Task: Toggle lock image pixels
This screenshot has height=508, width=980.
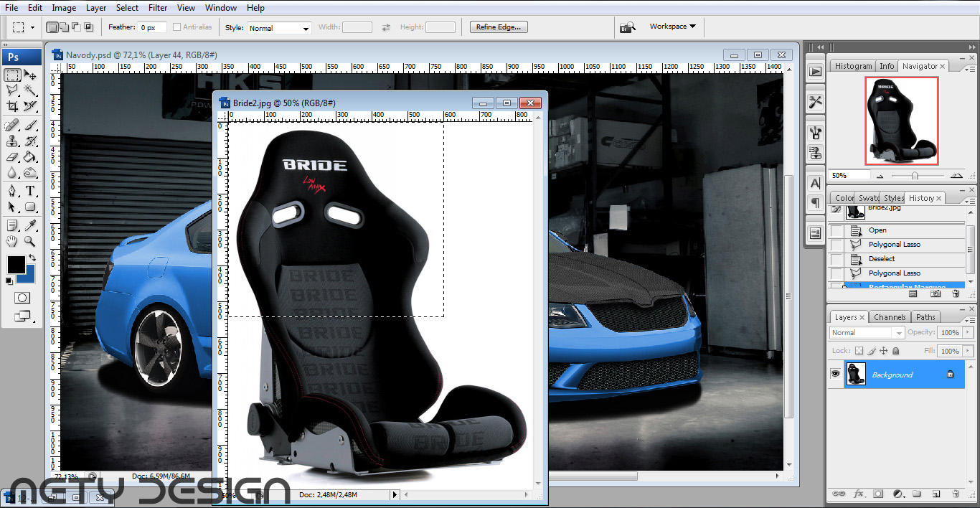Action: coord(872,351)
